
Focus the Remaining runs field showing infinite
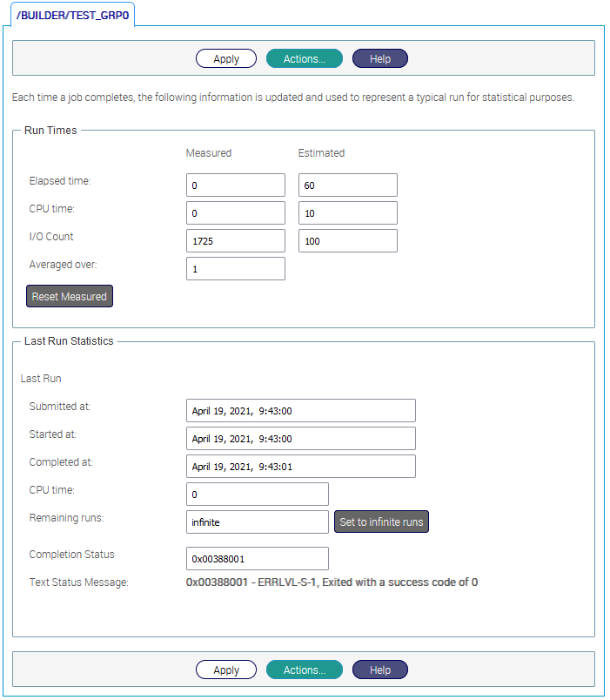tap(258, 522)
